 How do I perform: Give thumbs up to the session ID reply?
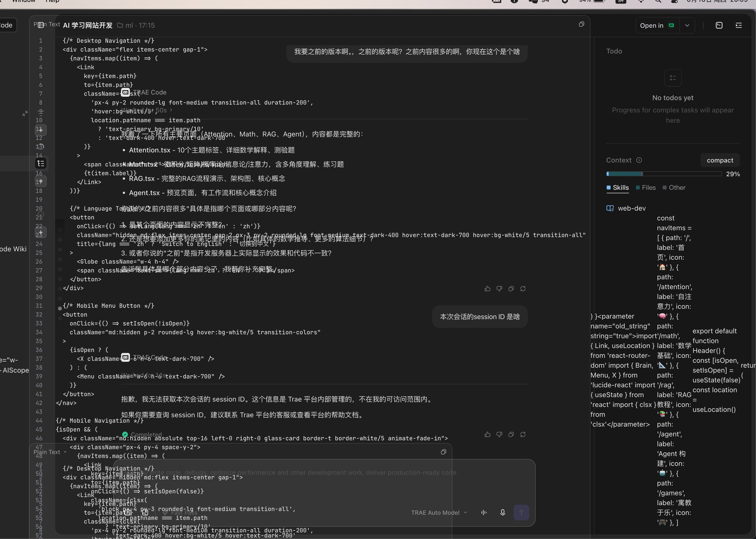(487, 434)
